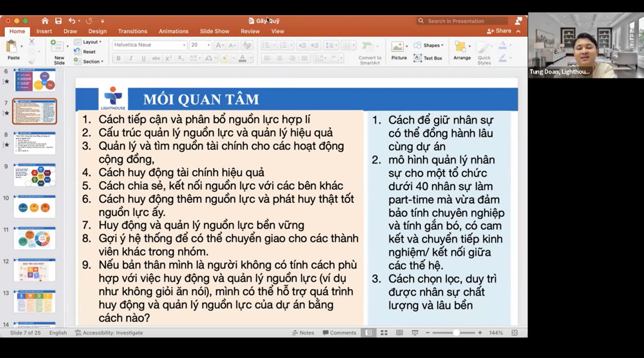Insert a Picture from the ribbon
Image resolution: width=644 pixels, height=358 pixels.
pos(398,50)
